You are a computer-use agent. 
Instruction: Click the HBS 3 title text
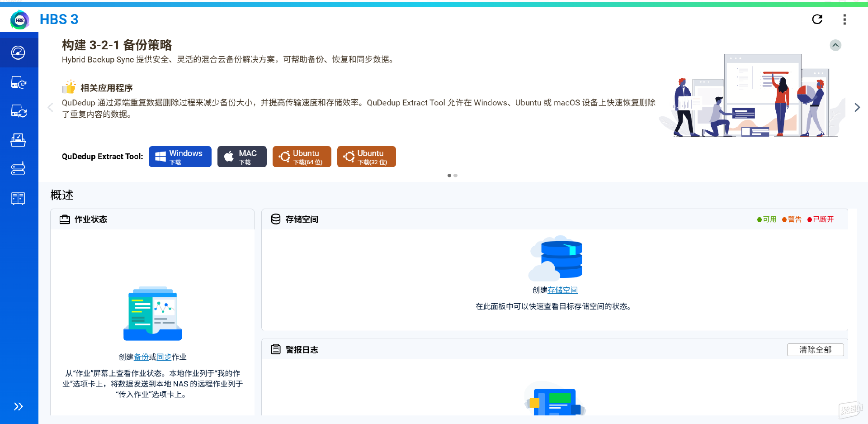pos(59,19)
